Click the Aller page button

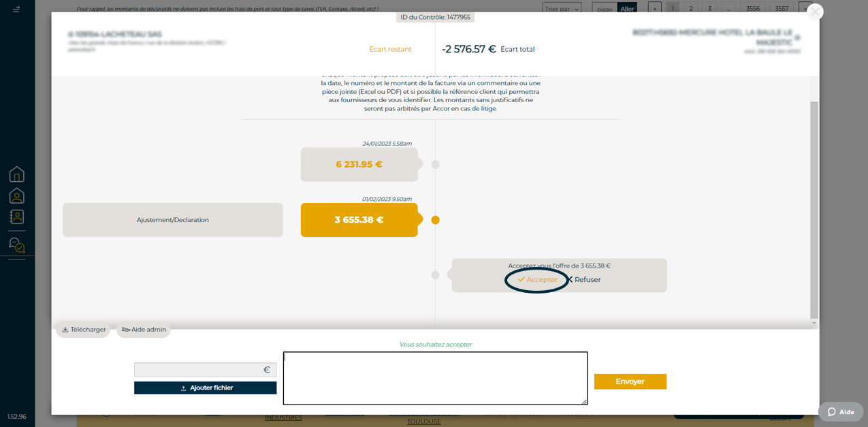(x=628, y=9)
